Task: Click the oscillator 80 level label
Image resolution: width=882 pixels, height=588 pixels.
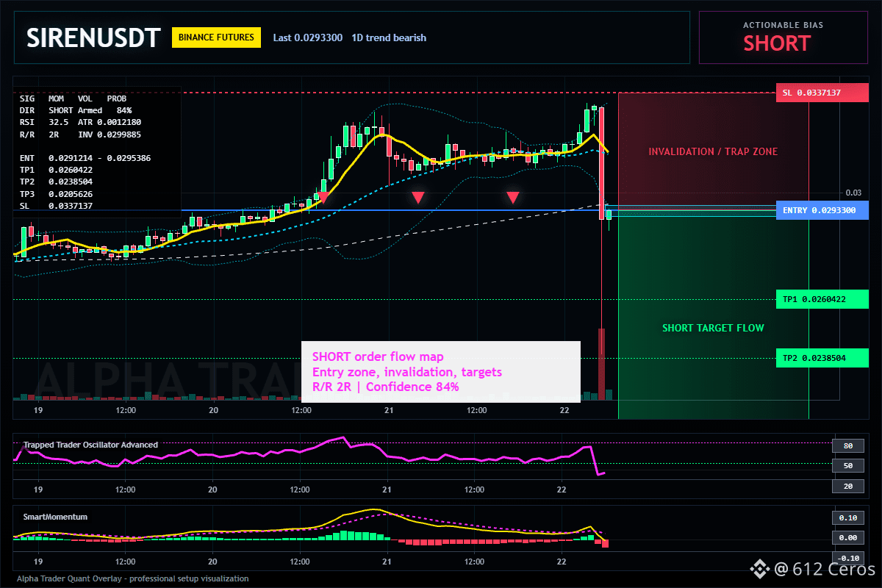Action: click(x=847, y=445)
